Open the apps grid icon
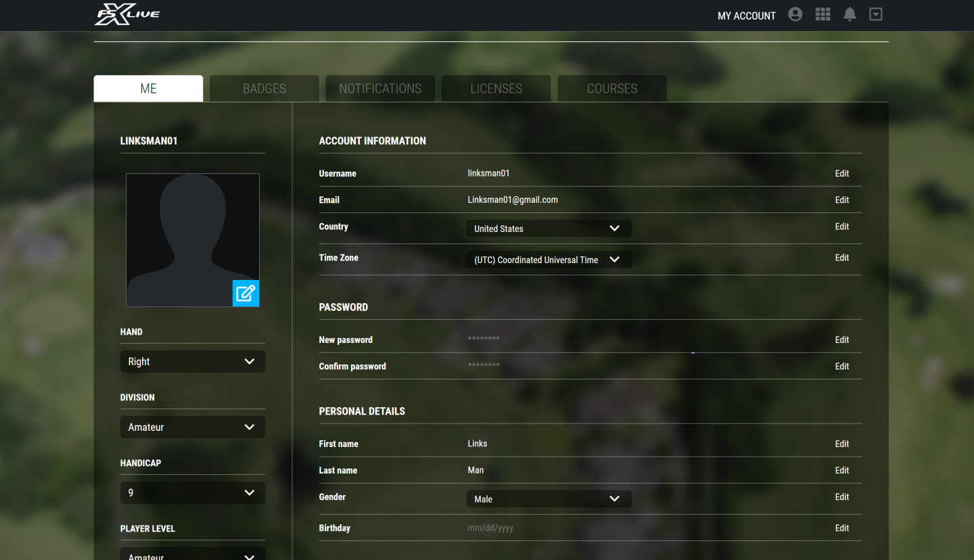 click(822, 14)
